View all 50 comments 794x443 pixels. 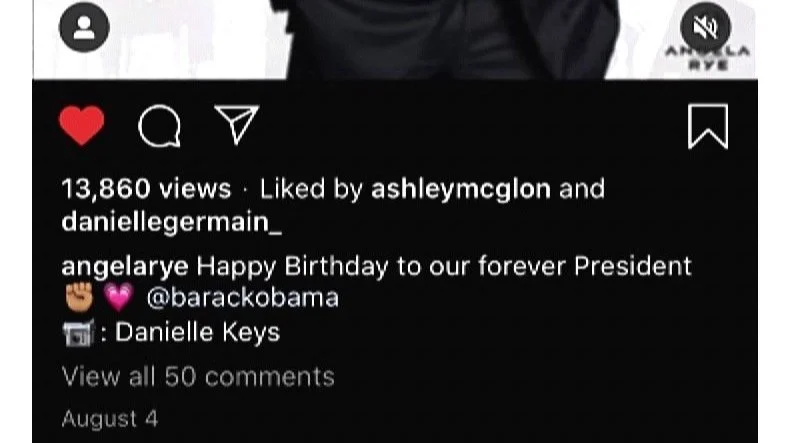tap(198, 377)
